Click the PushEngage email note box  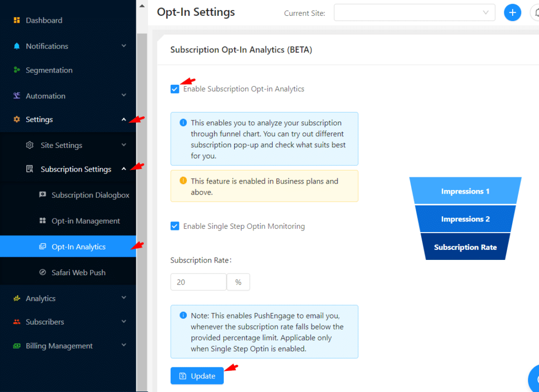pos(264,331)
